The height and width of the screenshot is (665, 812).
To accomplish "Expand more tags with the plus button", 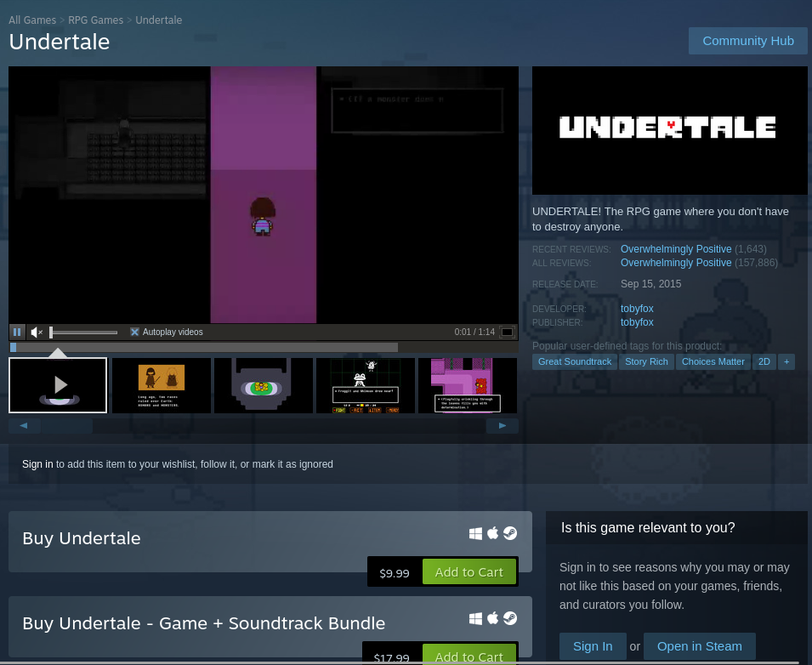I will 786,361.
